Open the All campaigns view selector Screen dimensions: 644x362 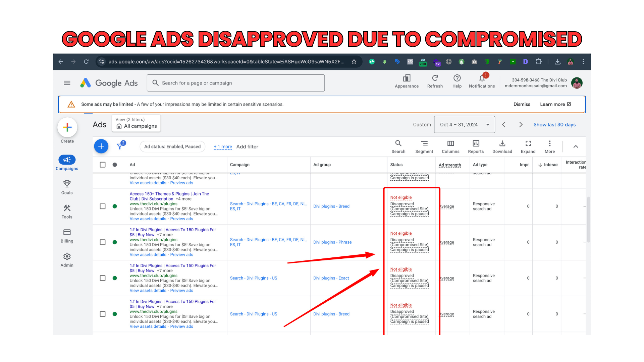coord(137,123)
